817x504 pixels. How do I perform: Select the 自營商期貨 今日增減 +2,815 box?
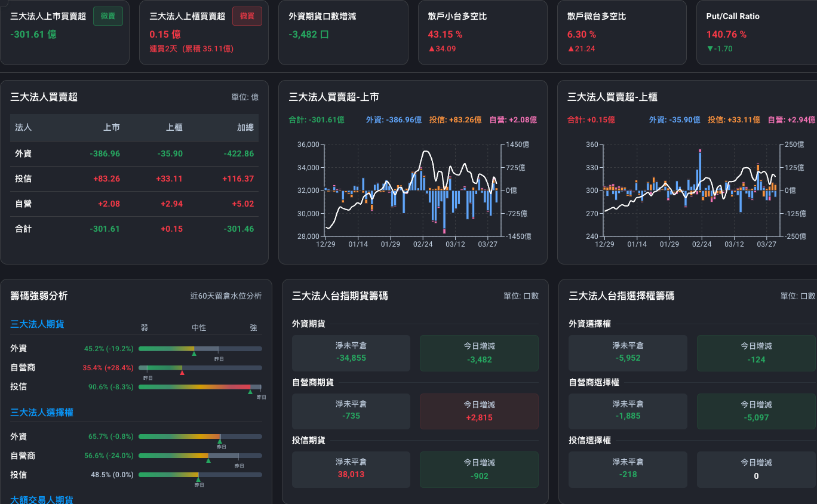click(x=479, y=411)
